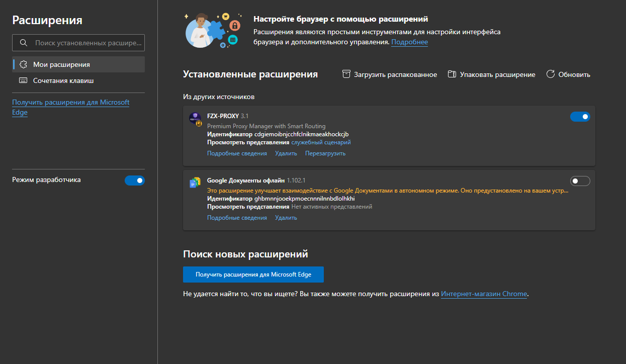Click Настройте браузер с помощью расширений heading

pos(341,19)
